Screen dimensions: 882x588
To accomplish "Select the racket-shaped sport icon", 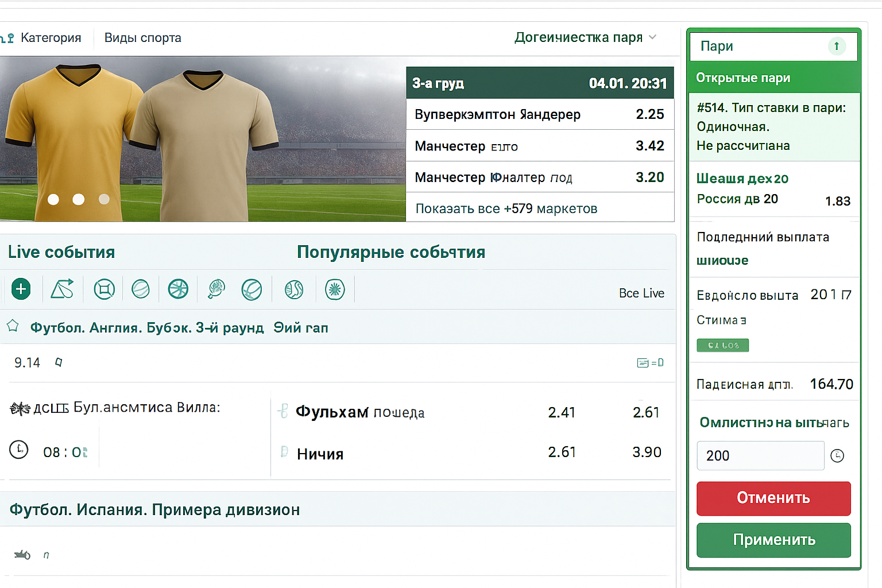I will click(216, 289).
